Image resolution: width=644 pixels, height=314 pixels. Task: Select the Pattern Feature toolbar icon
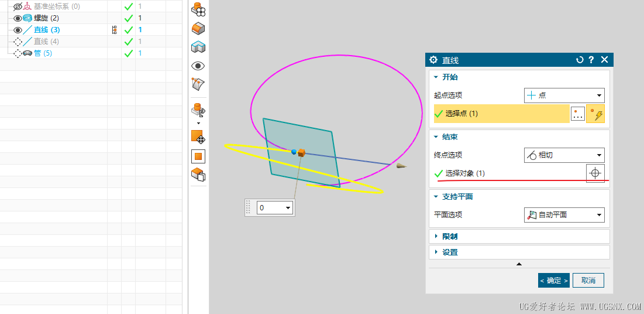[198, 9]
